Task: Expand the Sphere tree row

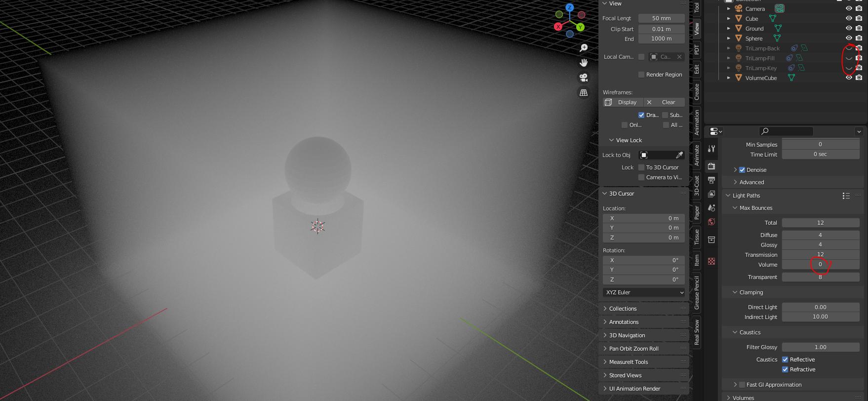Action: 729,38
